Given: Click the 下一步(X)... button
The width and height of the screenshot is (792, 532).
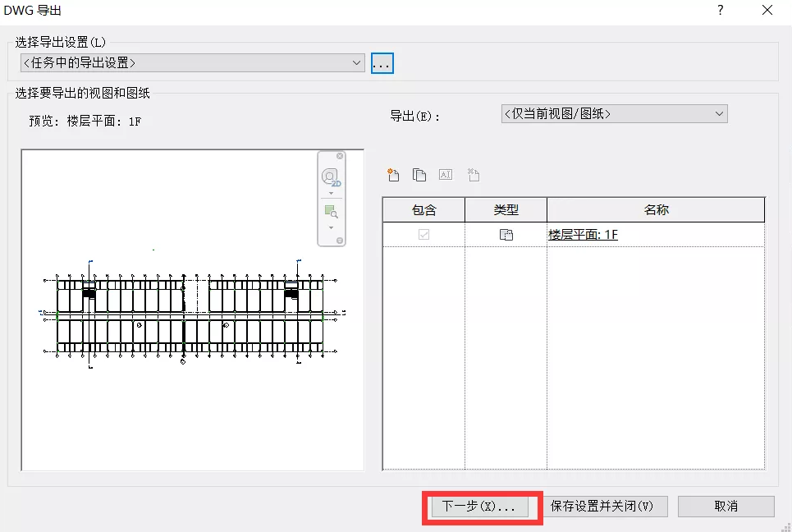Looking at the screenshot, I should (x=478, y=507).
